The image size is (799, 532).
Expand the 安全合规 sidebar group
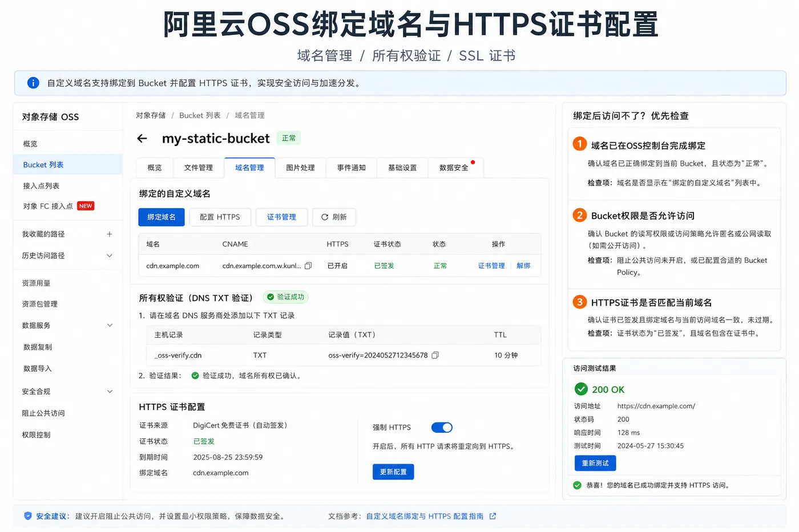(x=110, y=392)
